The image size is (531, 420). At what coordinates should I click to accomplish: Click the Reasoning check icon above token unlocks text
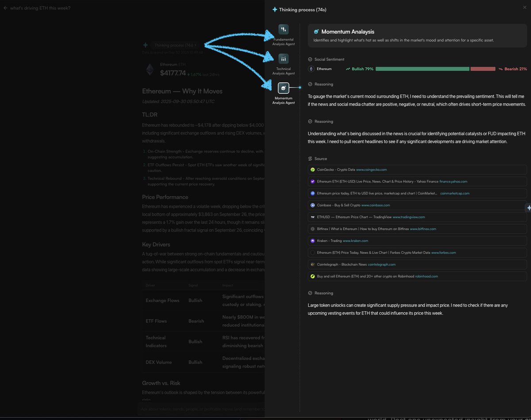click(x=310, y=293)
